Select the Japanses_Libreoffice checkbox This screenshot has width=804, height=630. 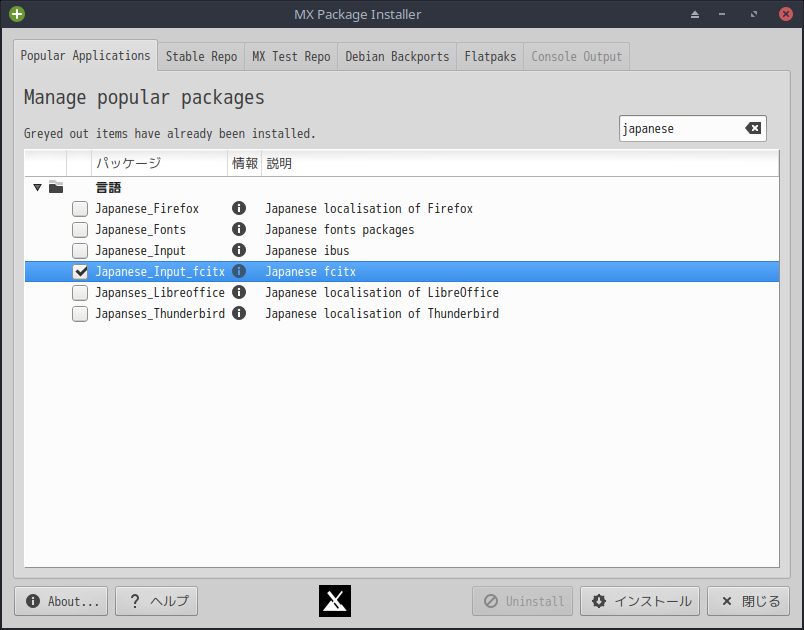[80, 293]
